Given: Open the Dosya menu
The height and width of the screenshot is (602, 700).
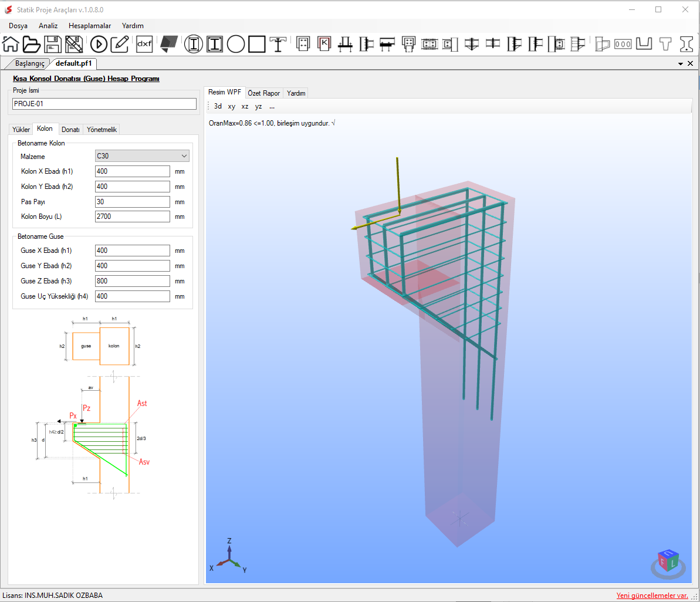Looking at the screenshot, I should point(18,26).
